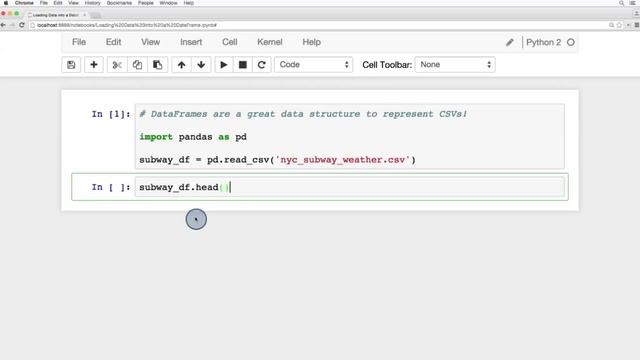
Task: Open the macOS Chrome menu
Action: tap(24, 3)
